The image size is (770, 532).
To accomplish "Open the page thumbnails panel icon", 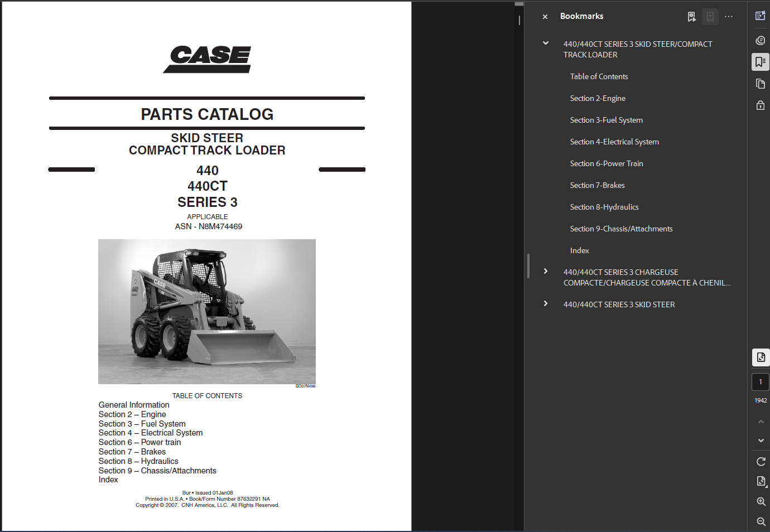I will click(761, 84).
